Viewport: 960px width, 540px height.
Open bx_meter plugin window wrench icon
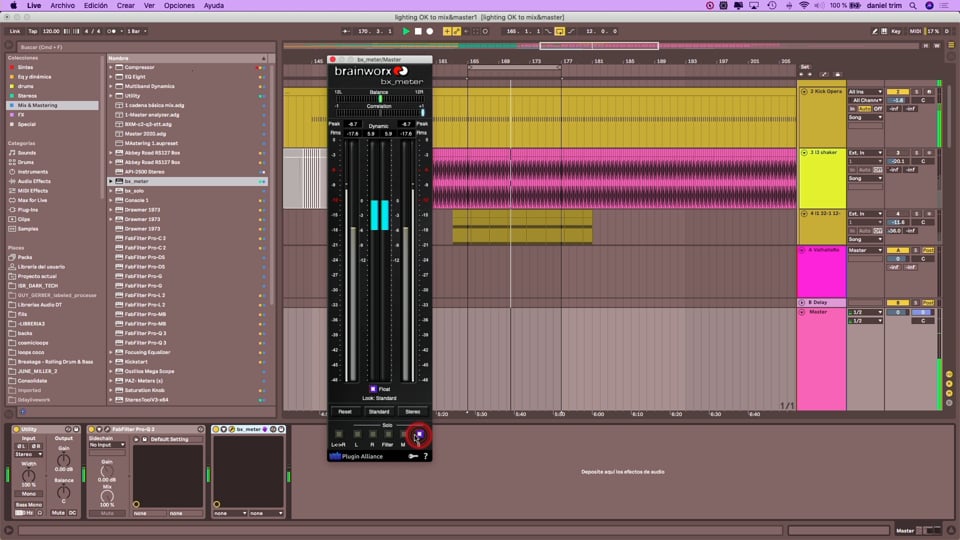coord(231,429)
